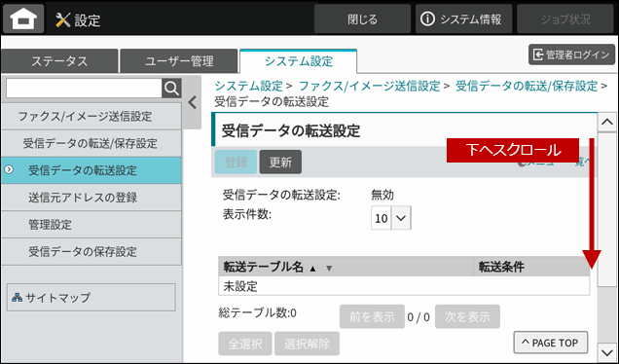Image resolution: width=619 pixels, height=364 pixels.
Task: Click 次を表示 button
Action: tap(467, 316)
